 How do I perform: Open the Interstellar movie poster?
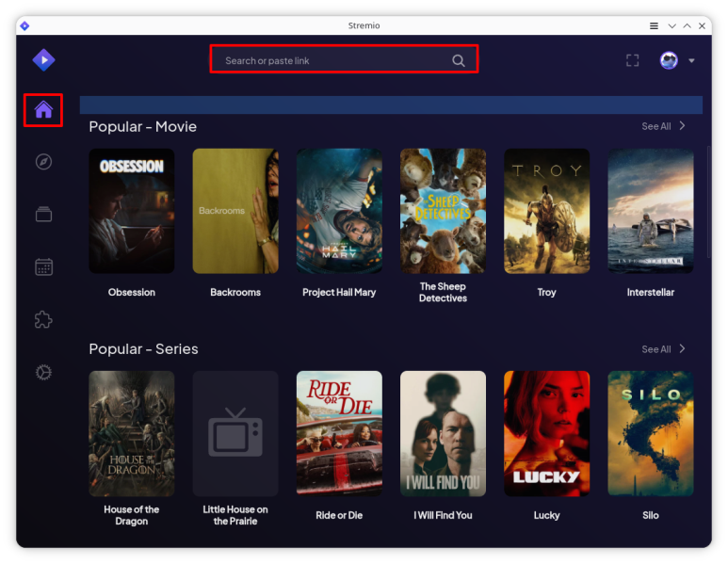coord(651,211)
